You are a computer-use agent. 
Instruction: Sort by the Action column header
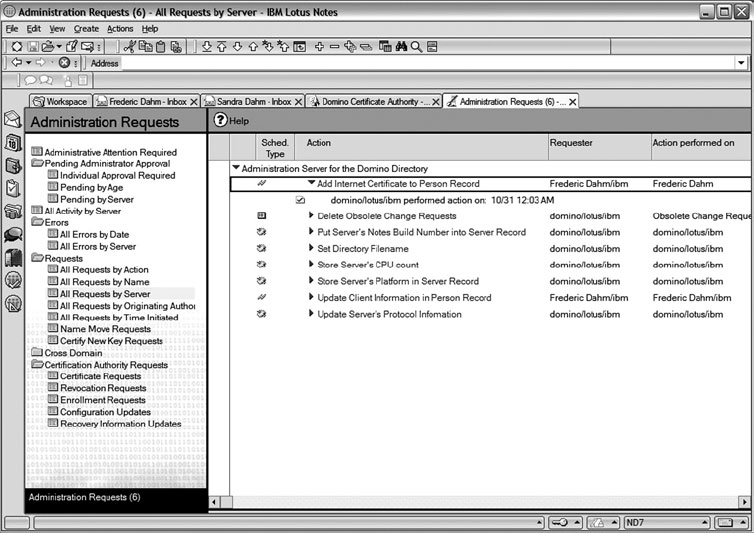pos(421,147)
